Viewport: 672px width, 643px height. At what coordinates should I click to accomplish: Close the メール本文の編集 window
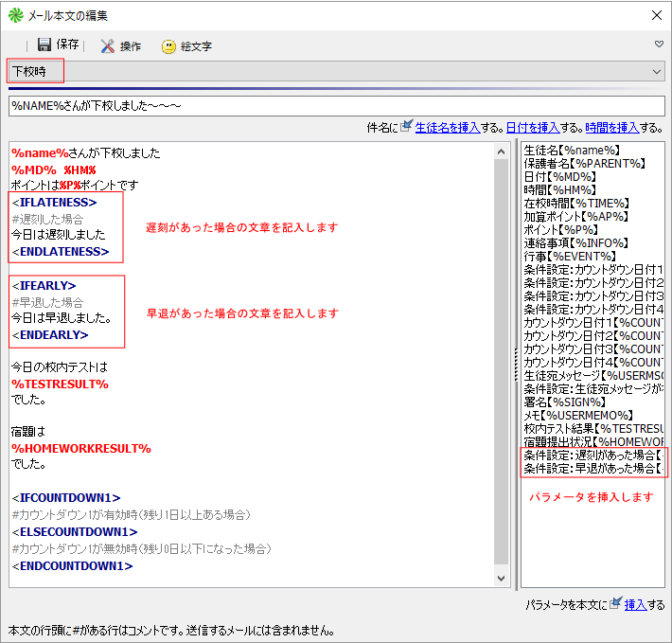[x=657, y=15]
